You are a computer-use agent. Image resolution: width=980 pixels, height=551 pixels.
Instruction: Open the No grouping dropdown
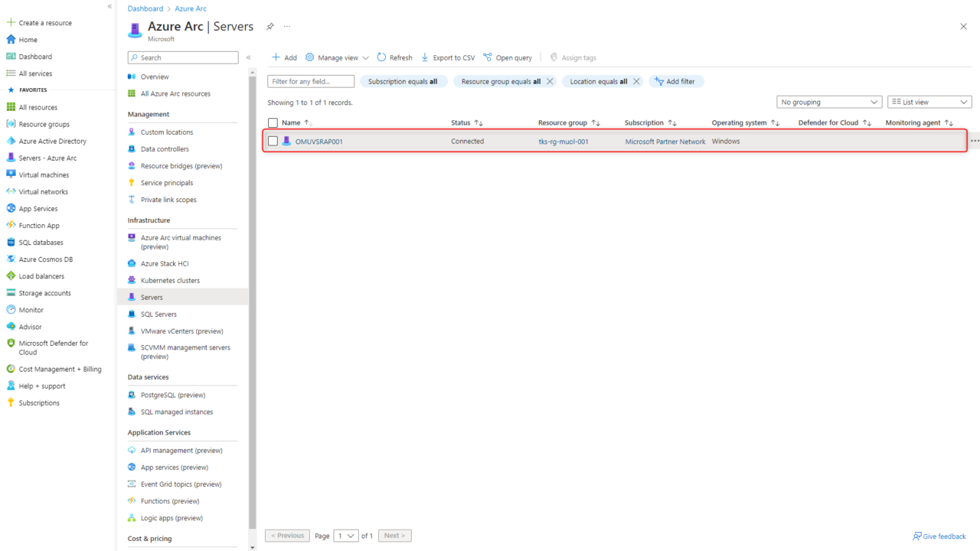(x=829, y=102)
